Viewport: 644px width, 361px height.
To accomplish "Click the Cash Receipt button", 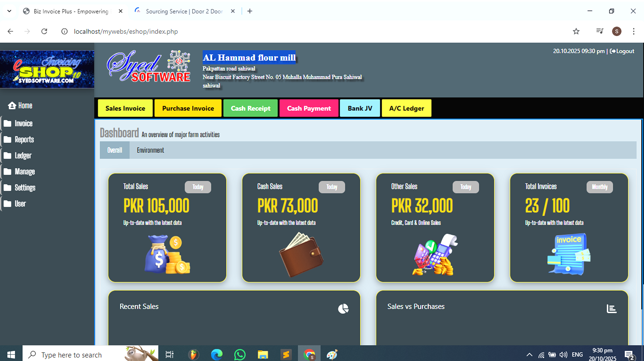I will pos(251,108).
